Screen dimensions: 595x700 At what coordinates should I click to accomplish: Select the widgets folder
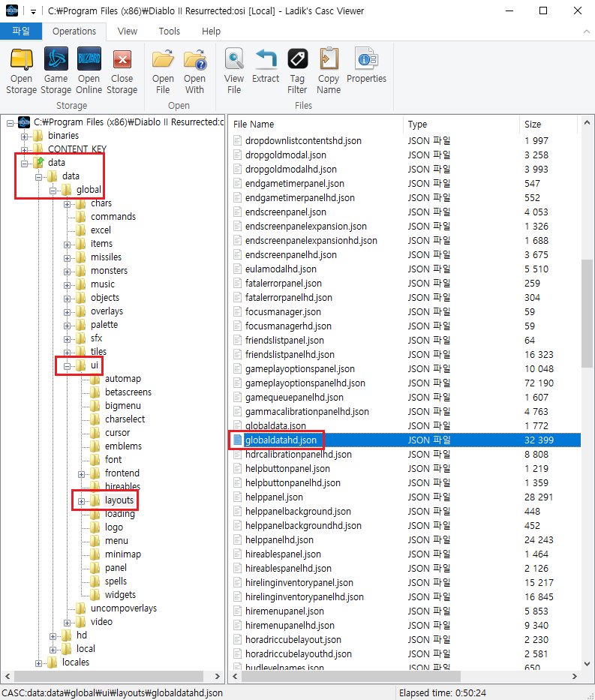pyautogui.click(x=121, y=595)
